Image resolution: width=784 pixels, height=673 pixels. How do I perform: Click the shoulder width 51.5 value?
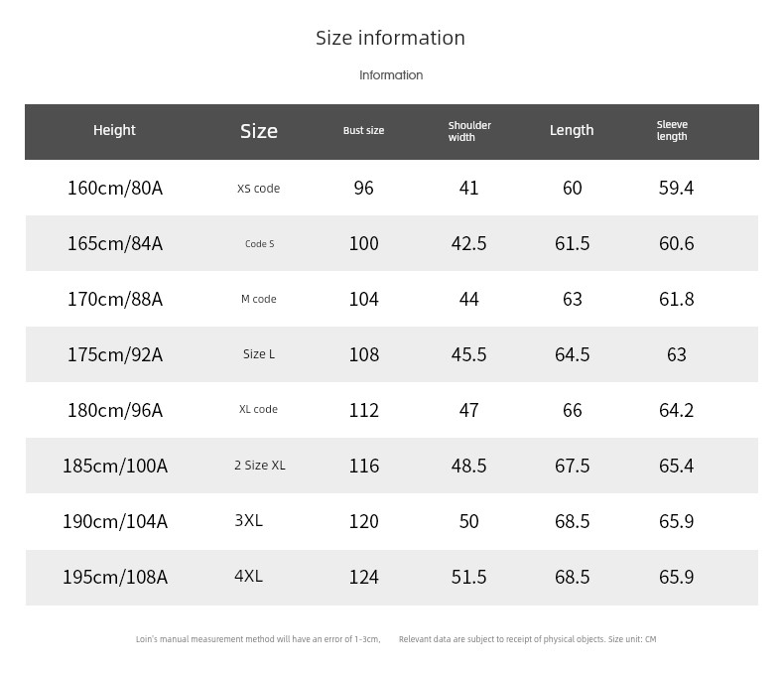[468, 577]
